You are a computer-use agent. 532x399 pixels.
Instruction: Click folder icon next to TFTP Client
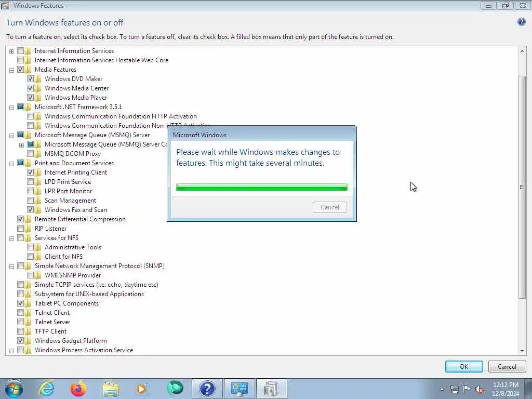(28, 331)
